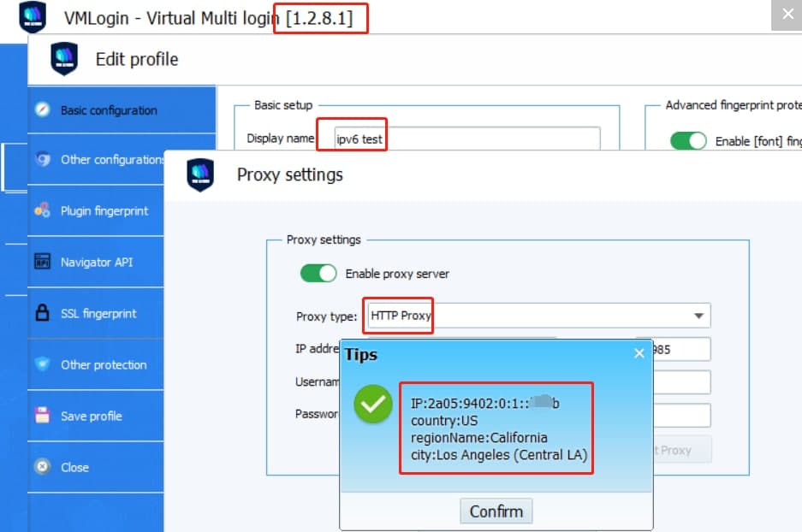
Task: Expand the Proxy type dropdown arrow
Action: [x=699, y=316]
